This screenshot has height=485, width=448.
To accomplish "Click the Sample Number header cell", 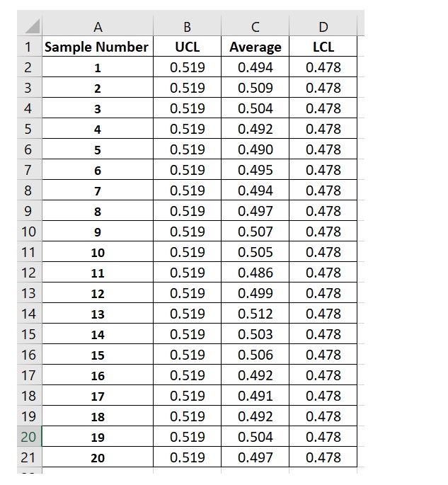I will 97,47.
